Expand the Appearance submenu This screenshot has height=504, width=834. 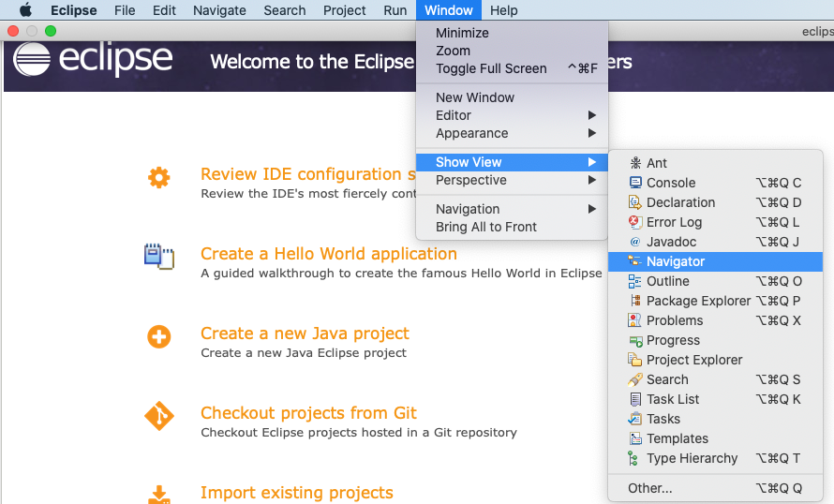click(x=512, y=133)
